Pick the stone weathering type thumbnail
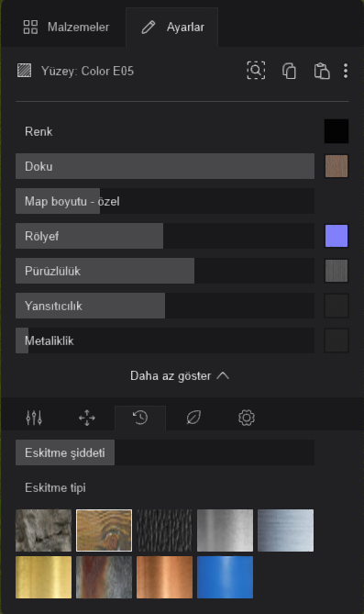The height and width of the screenshot is (614, 364). (x=43, y=530)
